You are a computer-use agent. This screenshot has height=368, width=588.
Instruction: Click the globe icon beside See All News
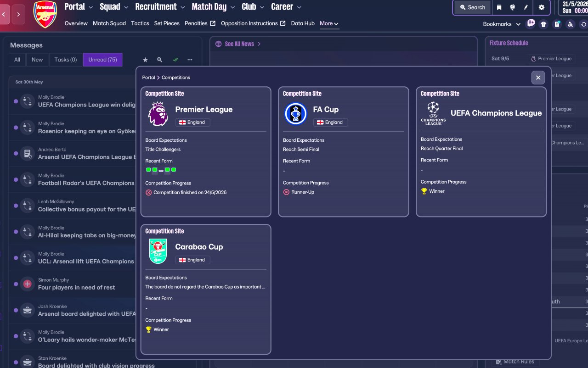pyautogui.click(x=219, y=44)
